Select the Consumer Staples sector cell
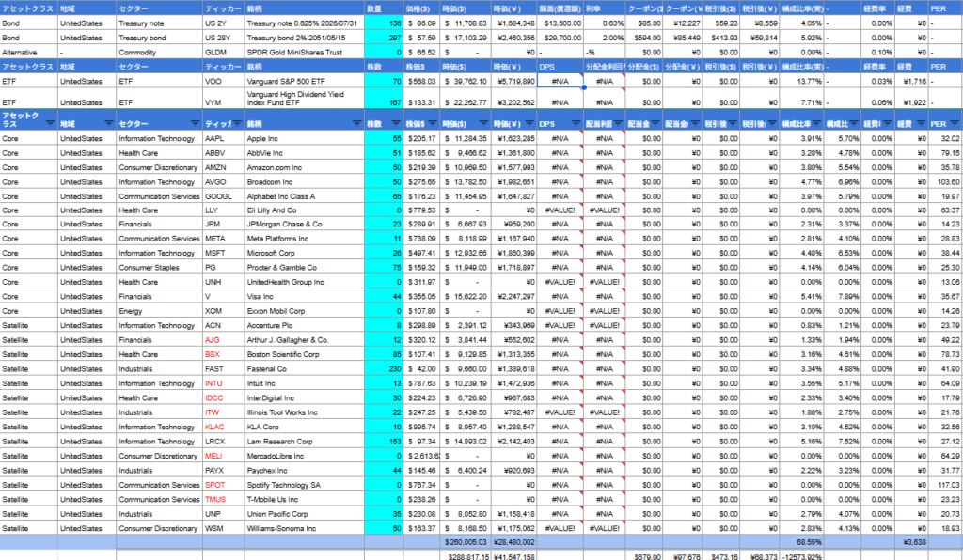963x560 pixels. pos(160,268)
